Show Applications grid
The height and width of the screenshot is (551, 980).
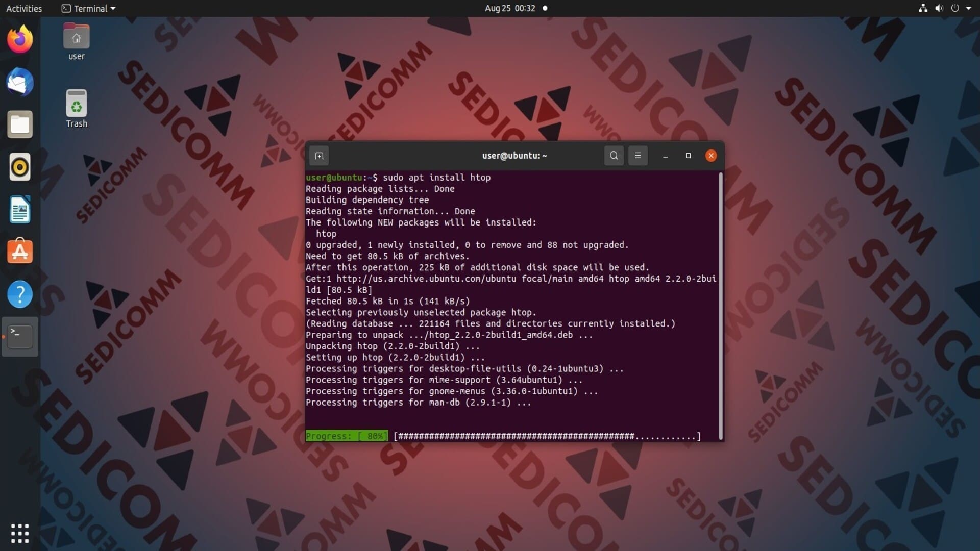click(x=20, y=533)
